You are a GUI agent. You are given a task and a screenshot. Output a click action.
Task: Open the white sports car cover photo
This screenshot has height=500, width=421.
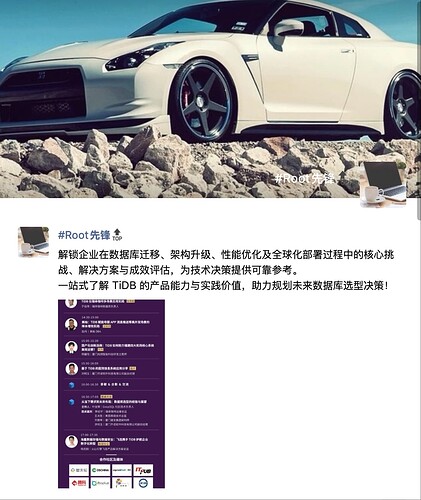(x=210, y=99)
